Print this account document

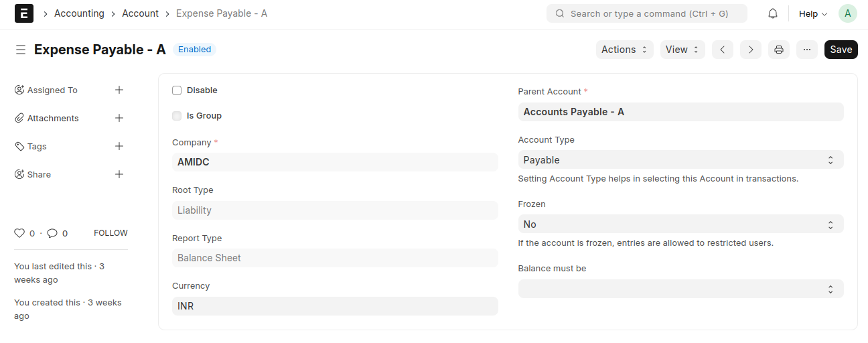coord(779,50)
